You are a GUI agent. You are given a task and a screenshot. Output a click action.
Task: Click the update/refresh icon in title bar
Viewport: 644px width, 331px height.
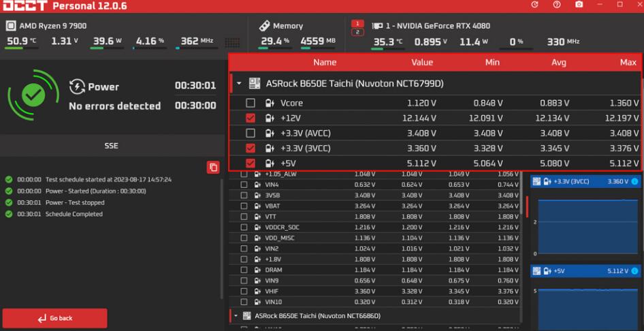click(534, 5)
